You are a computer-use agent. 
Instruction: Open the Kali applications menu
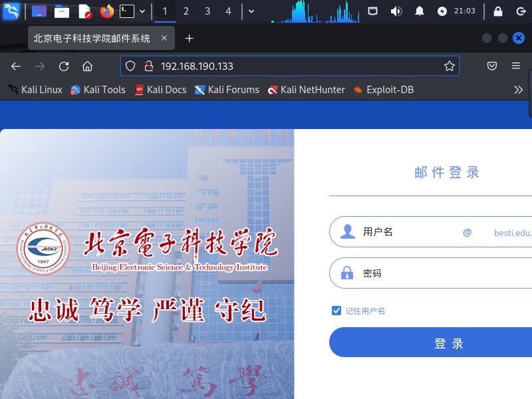pyautogui.click(x=11, y=11)
